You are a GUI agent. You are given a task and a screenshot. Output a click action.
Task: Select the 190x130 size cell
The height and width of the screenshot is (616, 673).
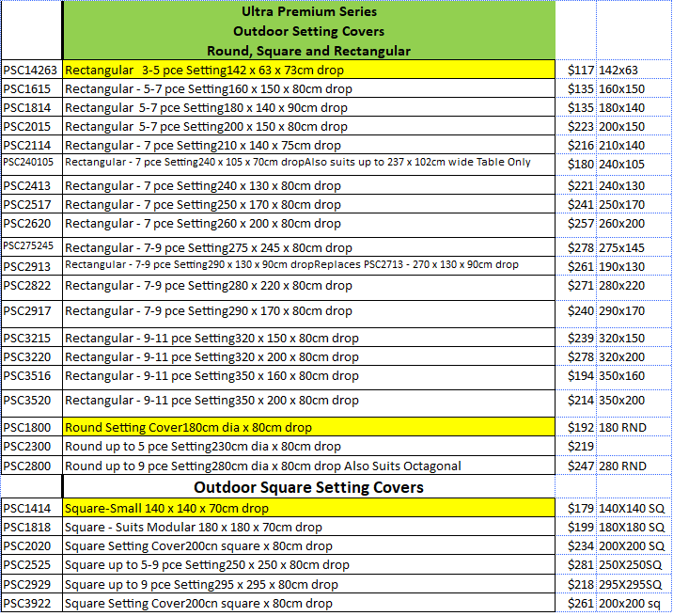click(x=634, y=266)
